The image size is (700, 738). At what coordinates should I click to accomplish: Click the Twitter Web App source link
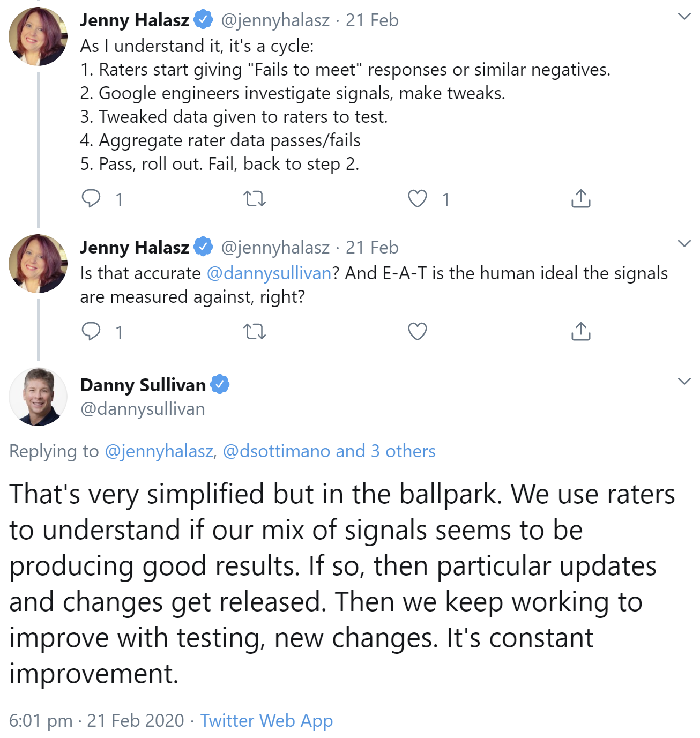266,721
